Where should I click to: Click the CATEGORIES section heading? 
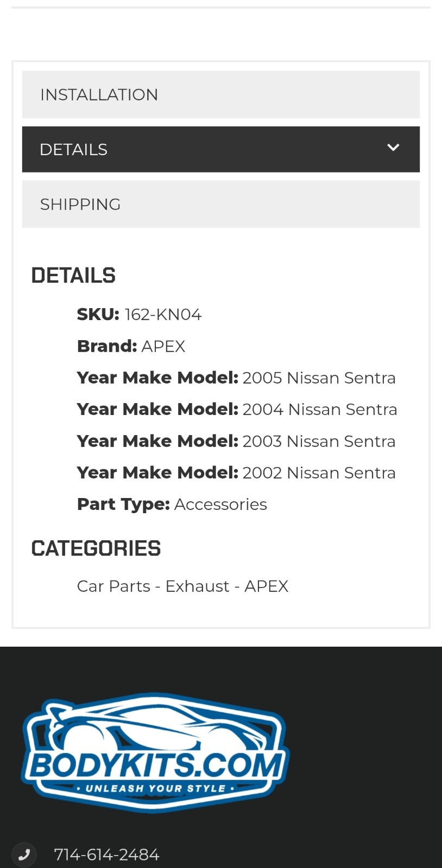click(x=96, y=548)
